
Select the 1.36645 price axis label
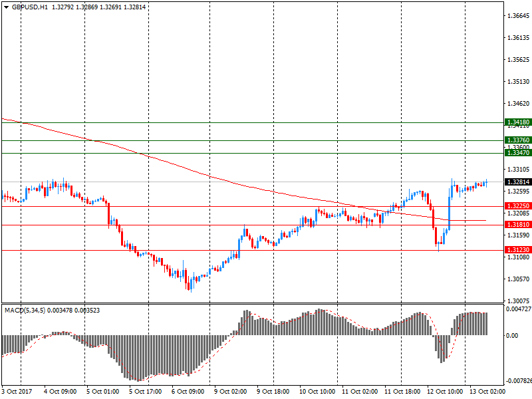click(519, 16)
